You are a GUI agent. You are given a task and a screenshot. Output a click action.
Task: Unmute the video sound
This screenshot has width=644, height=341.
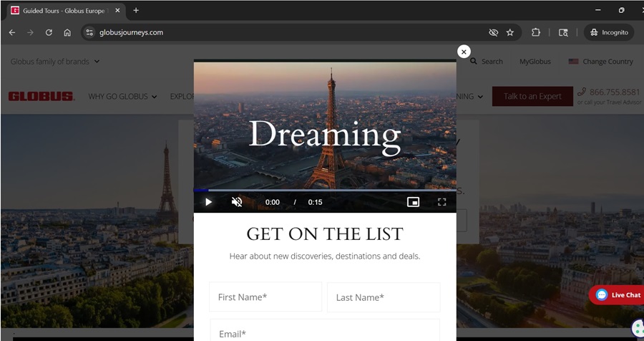(237, 202)
